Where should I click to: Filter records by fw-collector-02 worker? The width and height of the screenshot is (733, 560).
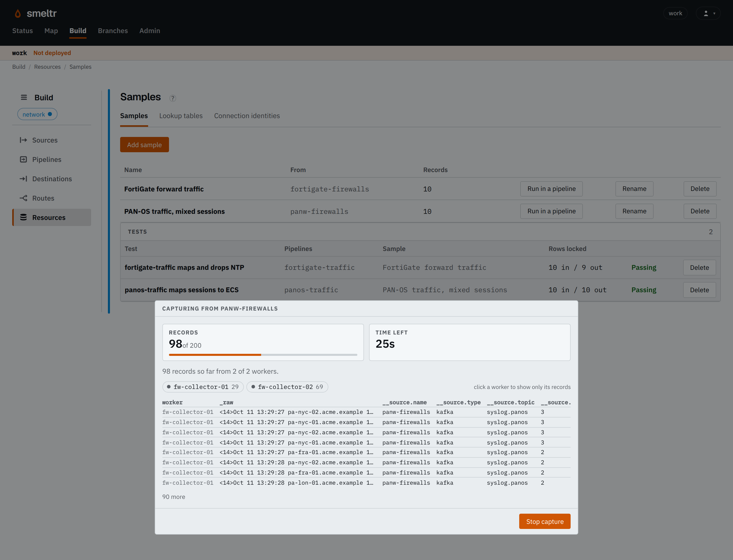click(x=287, y=387)
